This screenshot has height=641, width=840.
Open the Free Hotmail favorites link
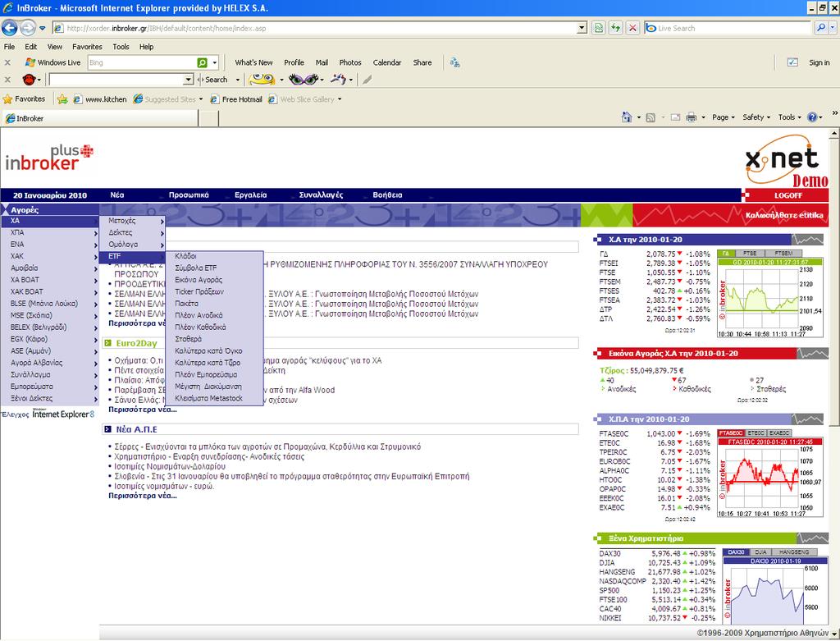tap(236, 99)
